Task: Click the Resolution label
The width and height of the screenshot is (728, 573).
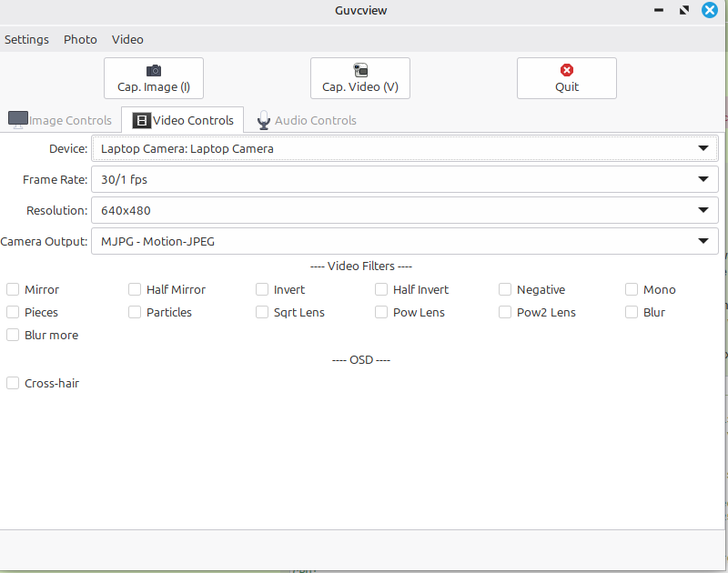Action: [56, 211]
